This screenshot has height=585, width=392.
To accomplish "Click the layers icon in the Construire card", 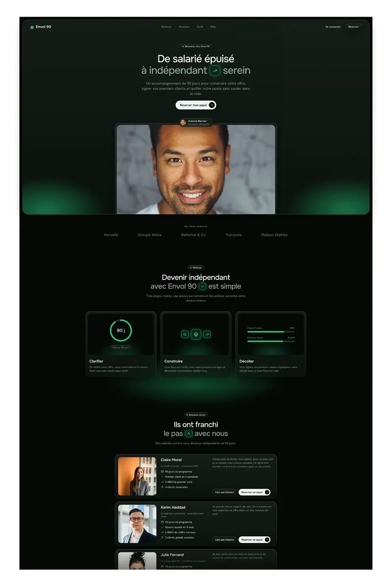I will (196, 335).
